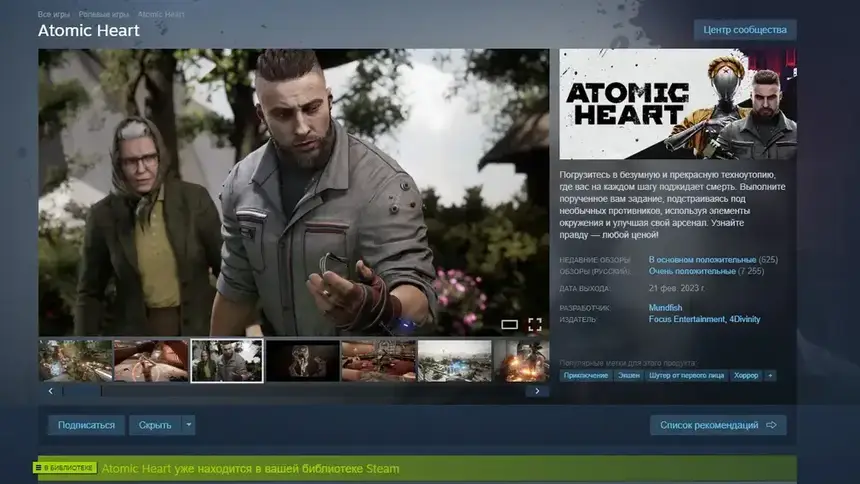Open Центр сообщества button
Viewport: 860px width, 484px height.
(745, 30)
